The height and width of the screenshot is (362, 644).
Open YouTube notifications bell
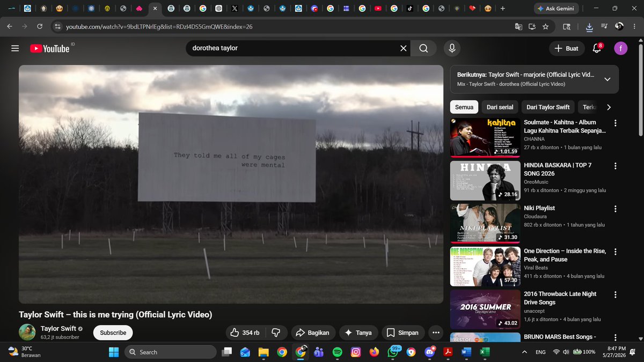[597, 48]
